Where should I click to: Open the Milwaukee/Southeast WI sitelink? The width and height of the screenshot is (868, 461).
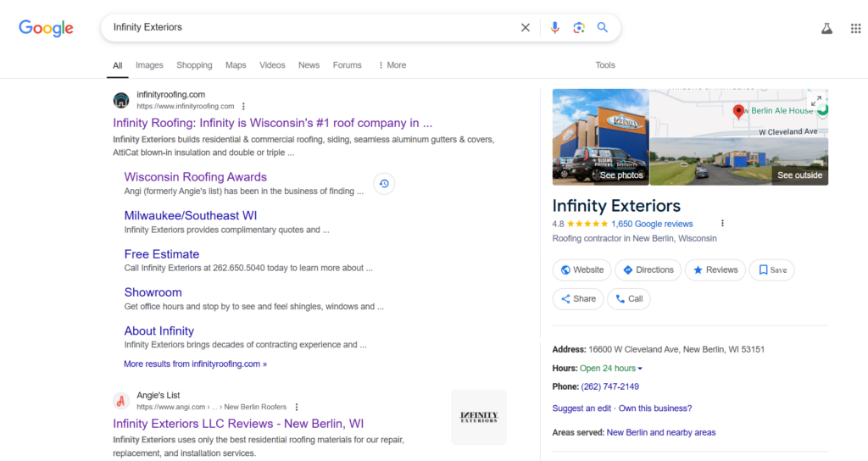[191, 216]
